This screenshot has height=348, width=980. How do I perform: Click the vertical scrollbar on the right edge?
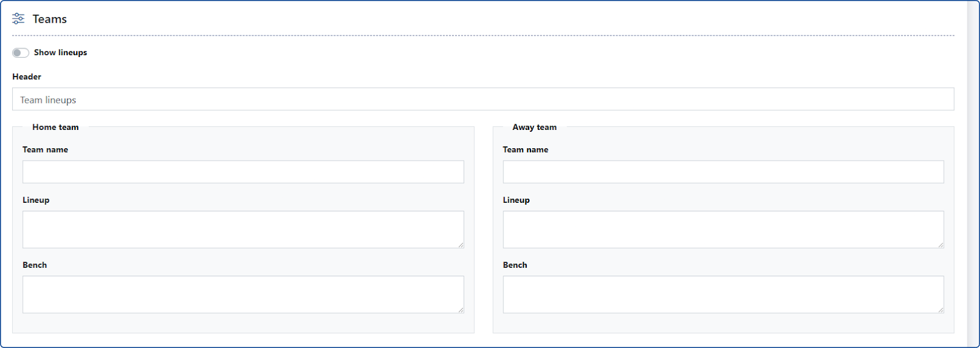[973, 174]
